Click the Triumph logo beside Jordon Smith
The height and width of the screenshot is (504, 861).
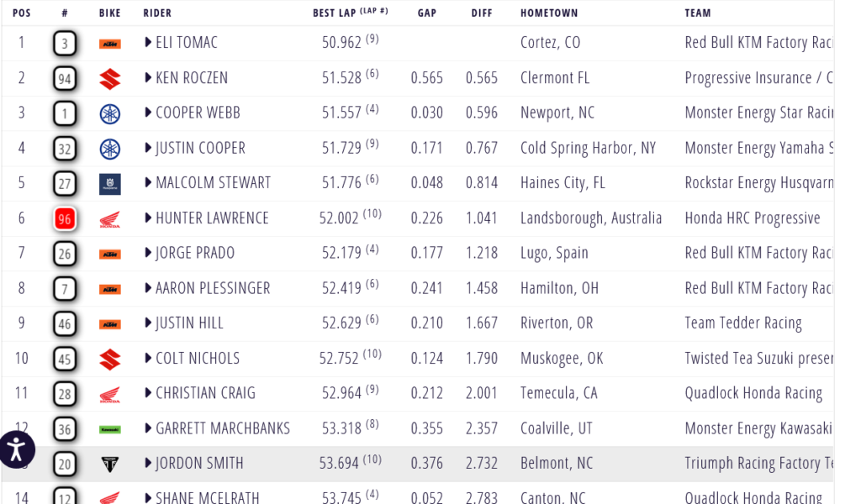109,464
